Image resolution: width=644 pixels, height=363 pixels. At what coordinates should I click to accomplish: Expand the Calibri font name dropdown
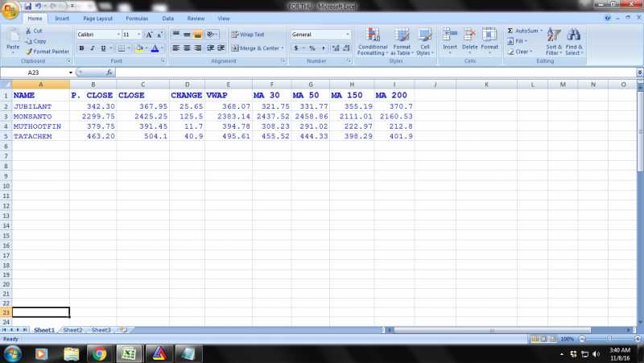click(x=118, y=35)
